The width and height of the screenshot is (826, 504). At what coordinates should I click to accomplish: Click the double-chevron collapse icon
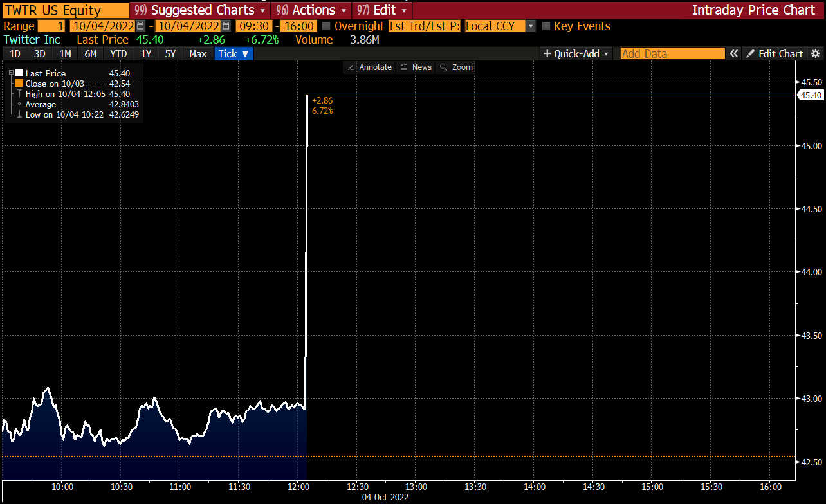pos(733,54)
